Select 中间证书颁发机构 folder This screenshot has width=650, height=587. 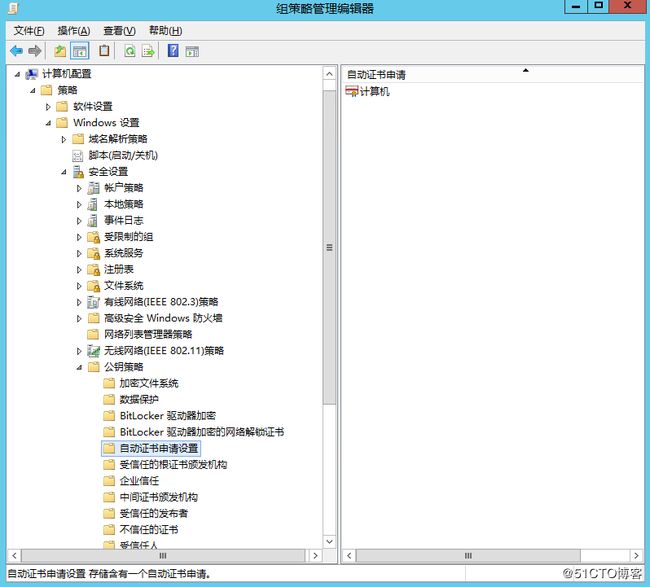[x=158, y=497]
